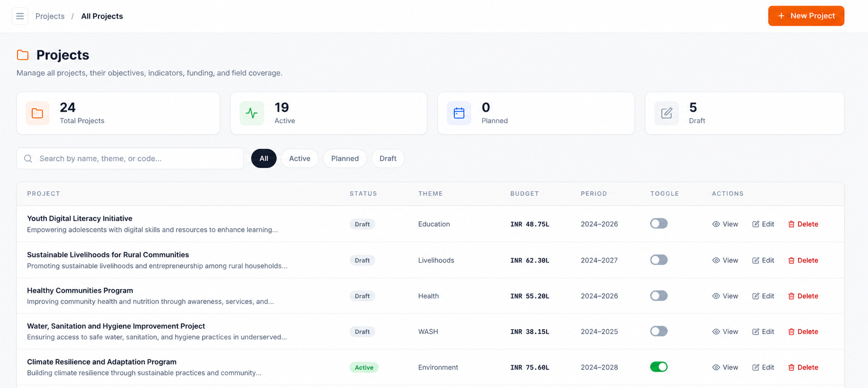This screenshot has height=388, width=868.
Task: Click Climate Resilience and Adaptation Program title
Action: point(102,362)
